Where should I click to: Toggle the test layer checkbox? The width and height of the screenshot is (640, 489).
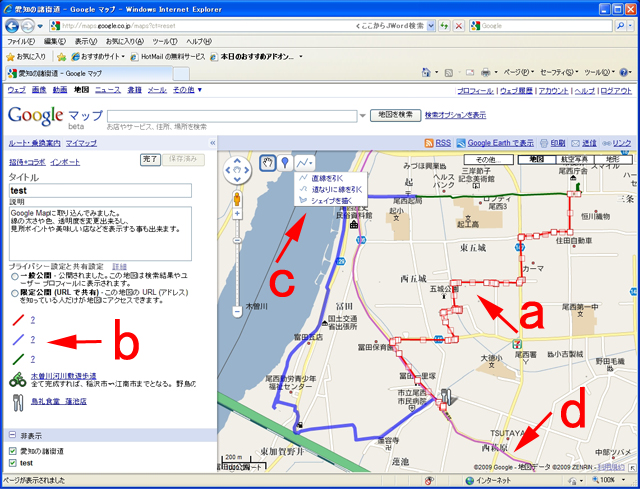tap(13, 463)
